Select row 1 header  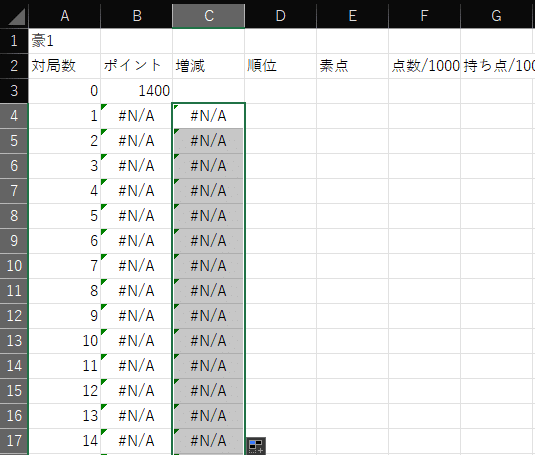[14, 41]
